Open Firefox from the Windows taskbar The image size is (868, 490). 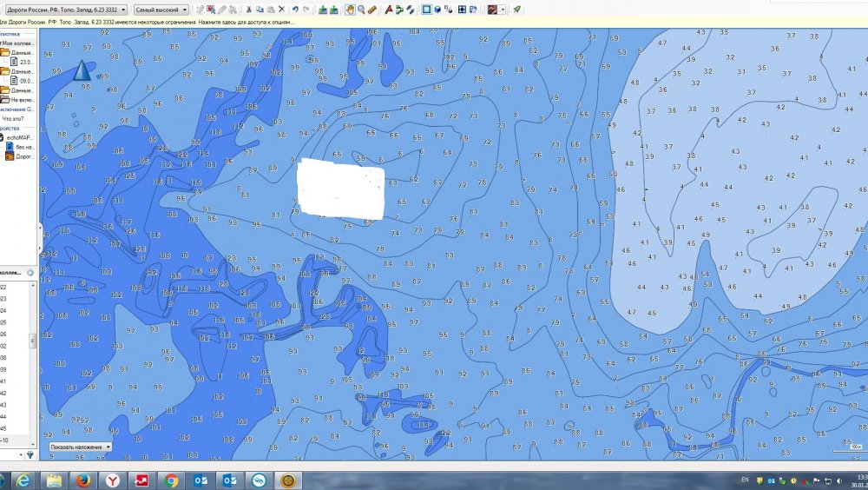[82, 480]
